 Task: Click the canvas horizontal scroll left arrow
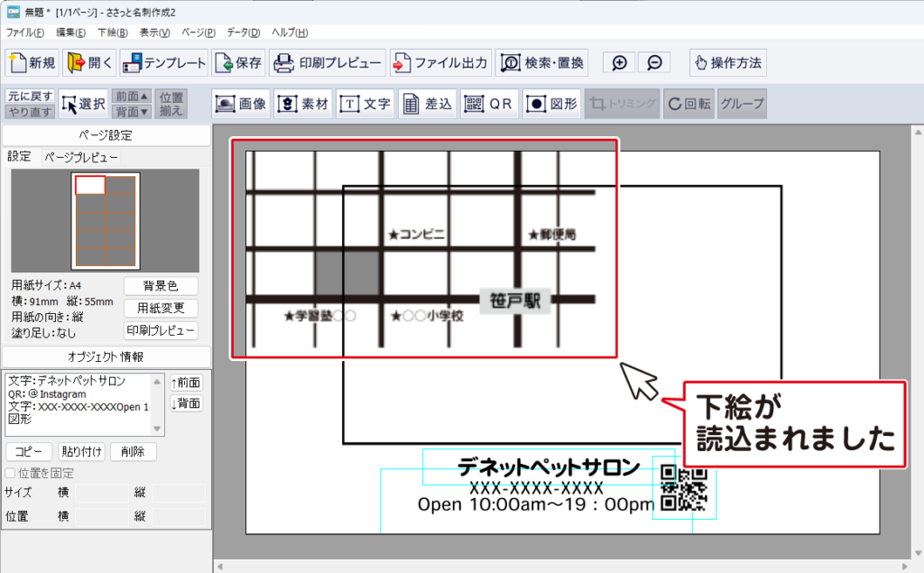pyautogui.click(x=220, y=567)
